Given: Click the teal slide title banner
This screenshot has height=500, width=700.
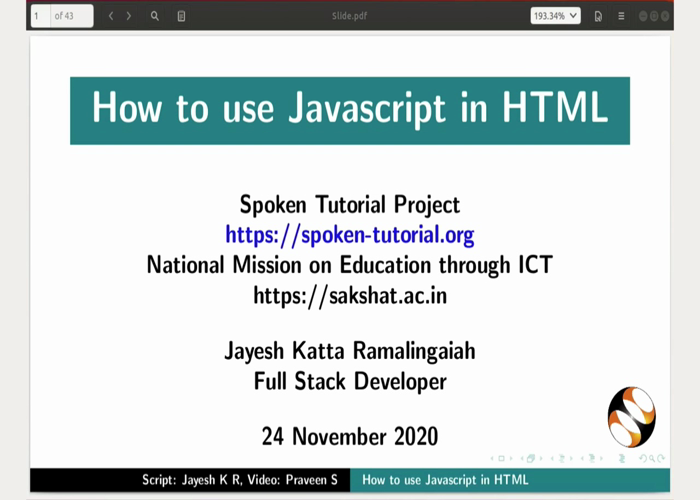Looking at the screenshot, I should (x=349, y=109).
